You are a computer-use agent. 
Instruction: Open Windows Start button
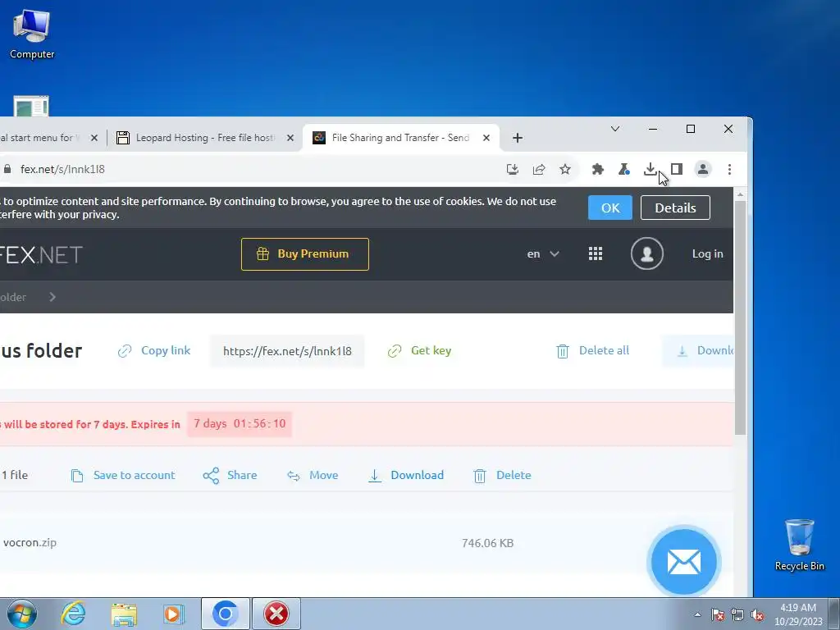coord(22,614)
